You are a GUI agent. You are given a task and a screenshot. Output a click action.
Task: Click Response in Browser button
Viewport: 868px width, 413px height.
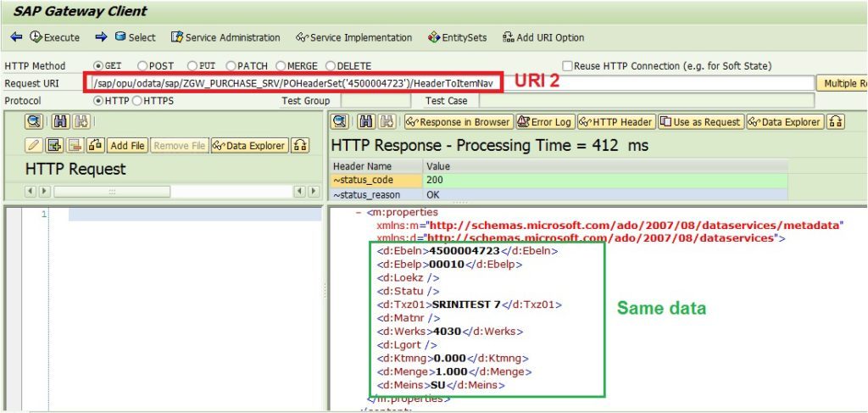[458, 122]
